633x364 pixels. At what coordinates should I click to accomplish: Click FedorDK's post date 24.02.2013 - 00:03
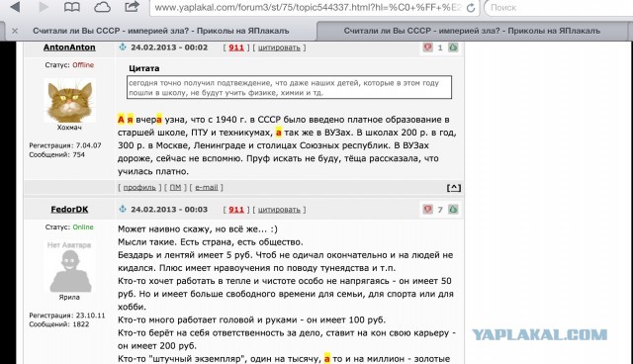(169, 209)
